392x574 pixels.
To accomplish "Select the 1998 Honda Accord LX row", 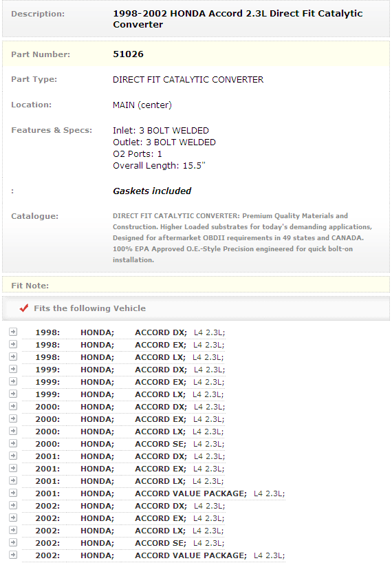I will pyautogui.click(x=124, y=357).
